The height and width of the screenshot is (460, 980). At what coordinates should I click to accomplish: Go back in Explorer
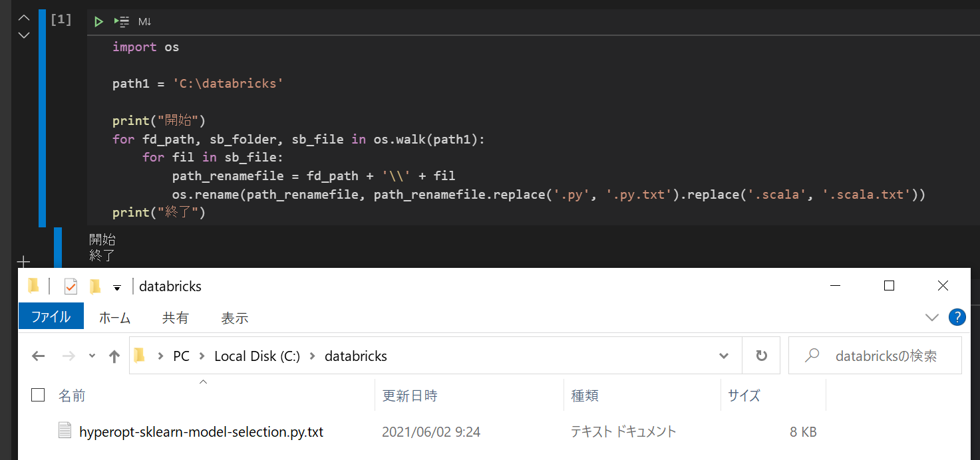pyautogui.click(x=39, y=356)
